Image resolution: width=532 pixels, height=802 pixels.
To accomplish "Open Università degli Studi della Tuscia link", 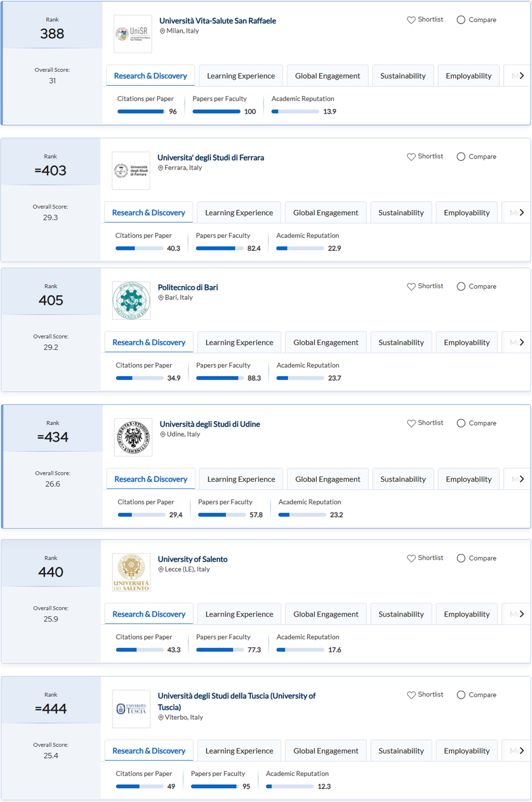I will pos(237,696).
